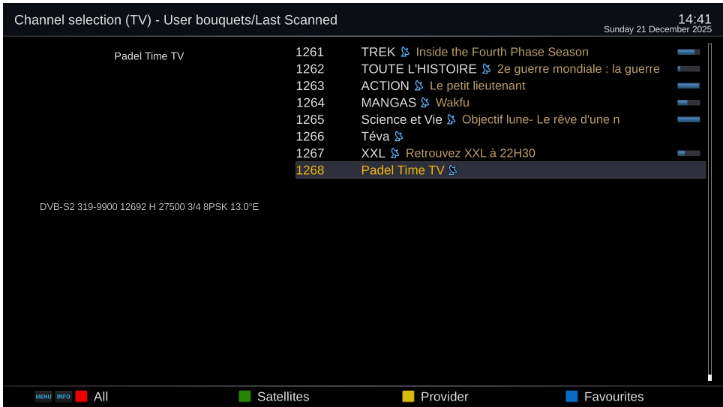Screen dimensions: 723x407
Task: Click the satellite icon next to Padel Time TV
Action: (453, 171)
